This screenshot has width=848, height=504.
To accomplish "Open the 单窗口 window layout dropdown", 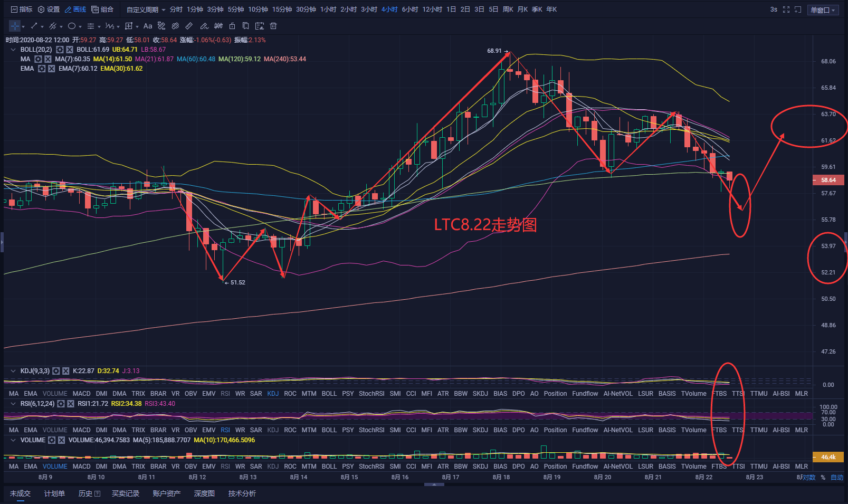I will point(823,10).
